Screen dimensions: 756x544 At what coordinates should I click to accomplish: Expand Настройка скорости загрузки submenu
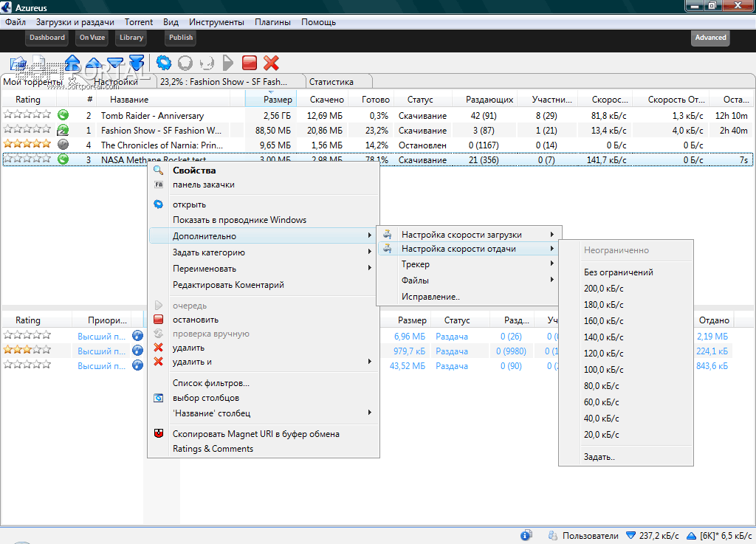(469, 234)
